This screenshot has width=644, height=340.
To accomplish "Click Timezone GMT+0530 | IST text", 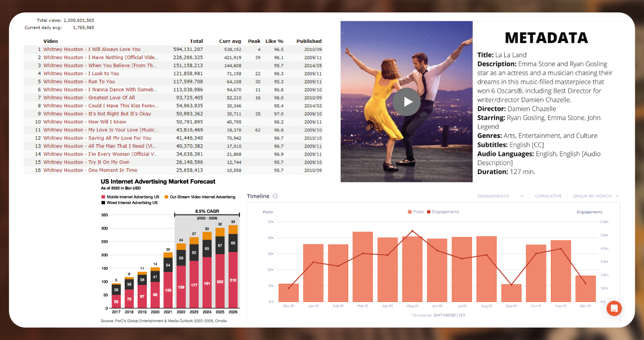I will pos(439,315).
